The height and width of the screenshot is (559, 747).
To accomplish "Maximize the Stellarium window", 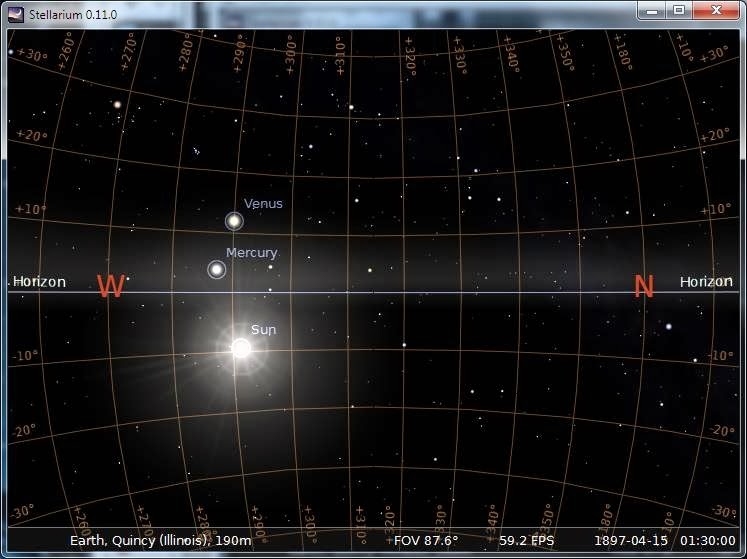I will coord(680,10).
